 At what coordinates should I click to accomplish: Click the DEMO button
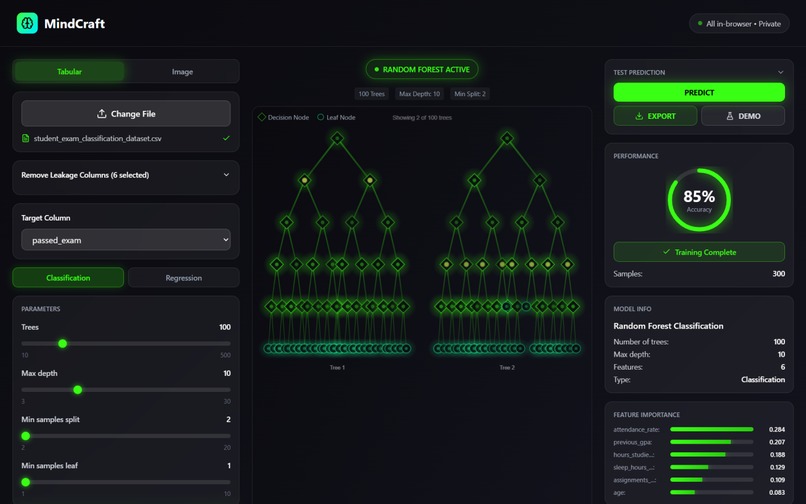point(743,116)
